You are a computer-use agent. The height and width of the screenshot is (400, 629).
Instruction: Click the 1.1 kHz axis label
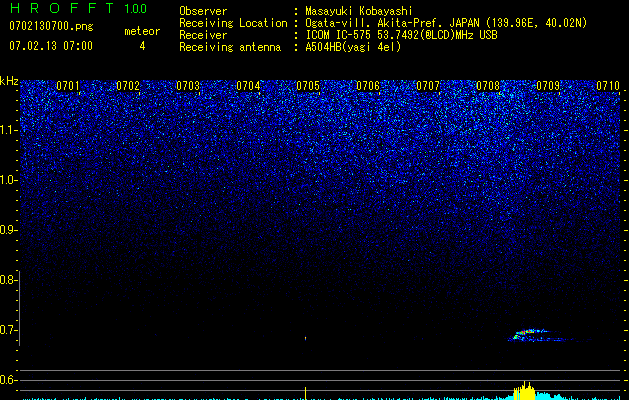click(x=8, y=130)
